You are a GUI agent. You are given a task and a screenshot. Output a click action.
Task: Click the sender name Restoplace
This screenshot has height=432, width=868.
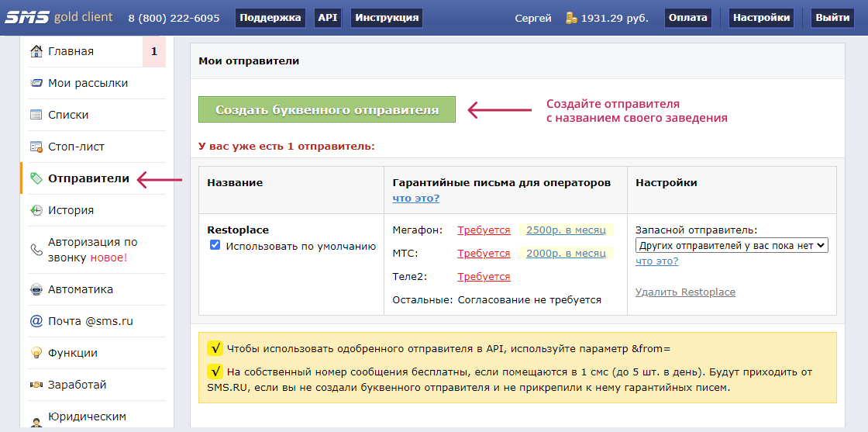pyautogui.click(x=238, y=230)
